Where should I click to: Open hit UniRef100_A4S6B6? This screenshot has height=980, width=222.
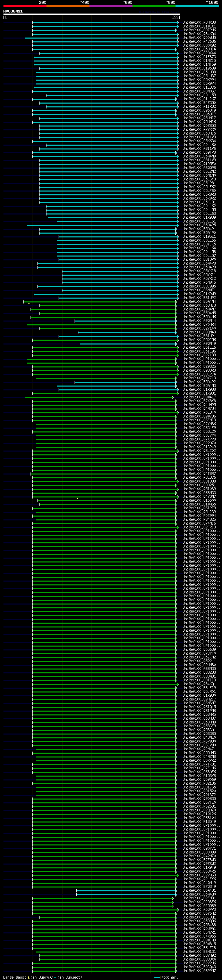click(199, 41)
